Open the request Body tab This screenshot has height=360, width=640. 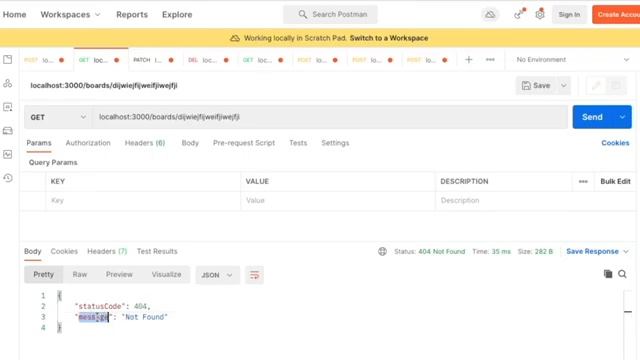pyautogui.click(x=190, y=143)
